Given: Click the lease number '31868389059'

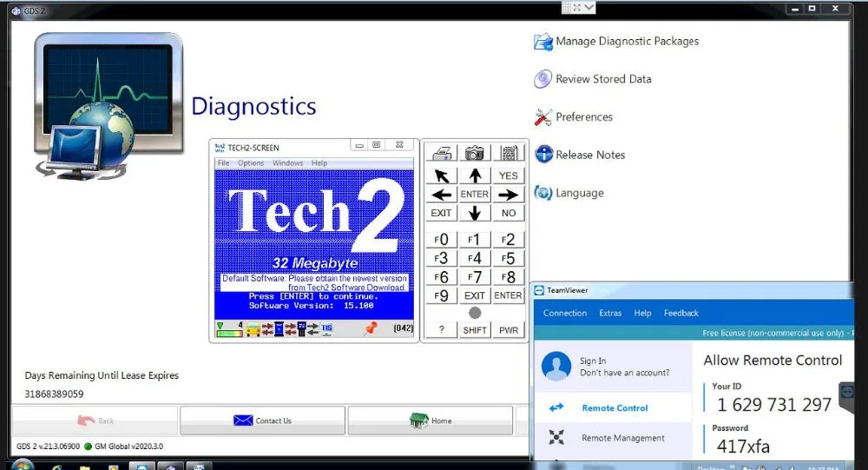Looking at the screenshot, I should tap(54, 394).
